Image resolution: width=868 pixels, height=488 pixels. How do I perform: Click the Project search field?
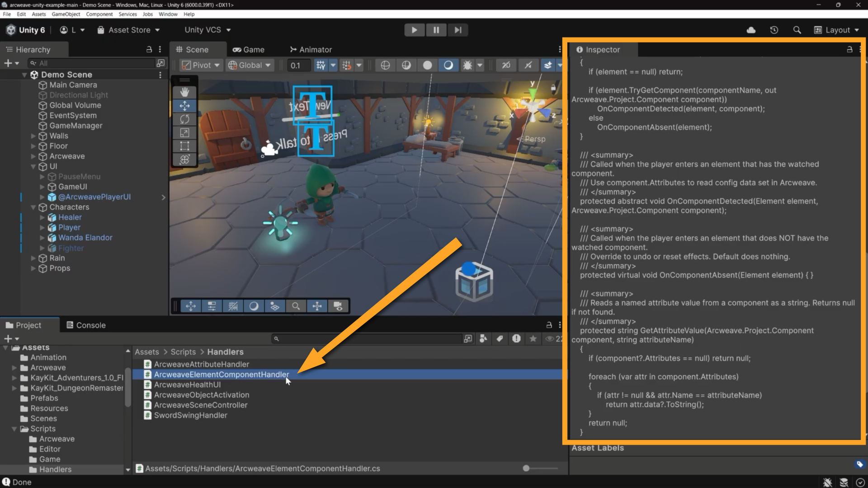coord(367,338)
